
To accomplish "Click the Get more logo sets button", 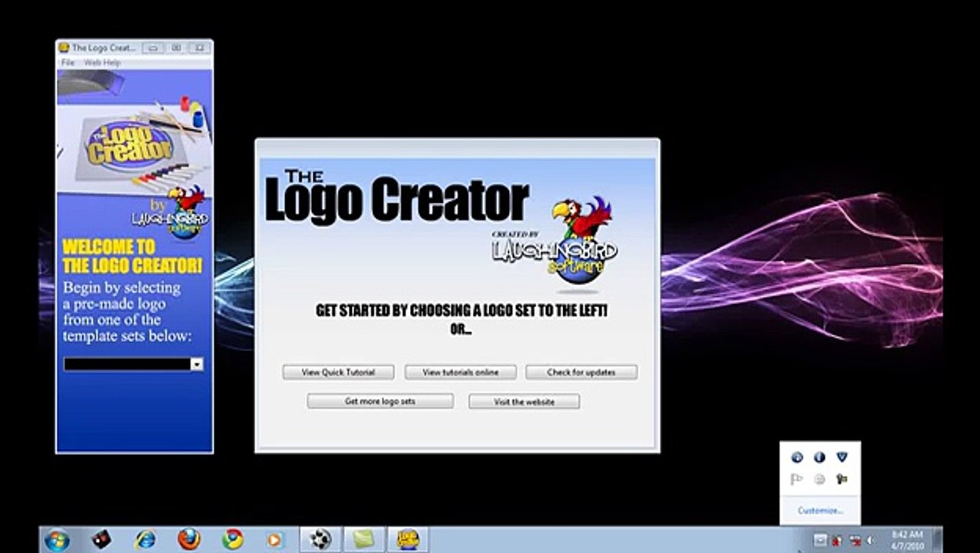I will click(x=380, y=401).
